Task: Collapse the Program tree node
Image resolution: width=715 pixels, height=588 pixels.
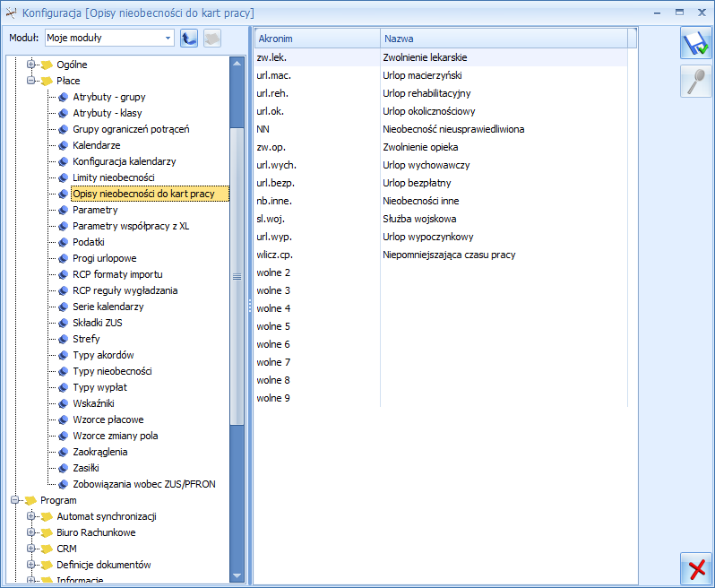Action: [x=14, y=500]
